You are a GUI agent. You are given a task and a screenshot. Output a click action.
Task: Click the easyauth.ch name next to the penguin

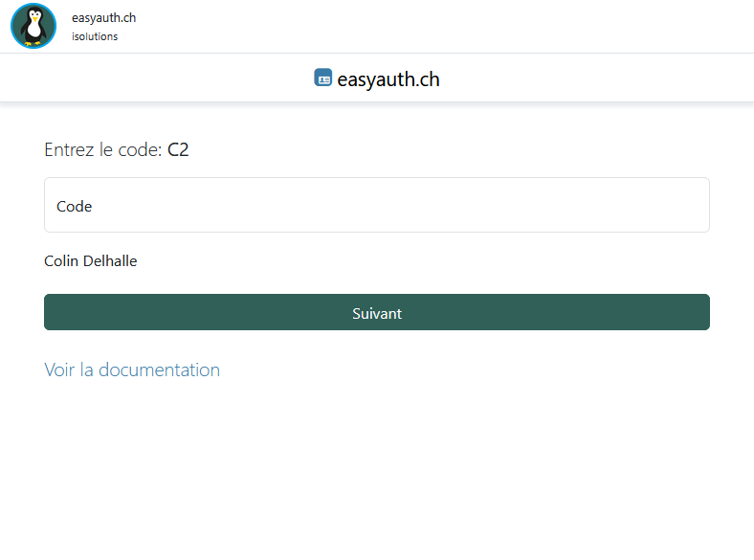pos(103,18)
